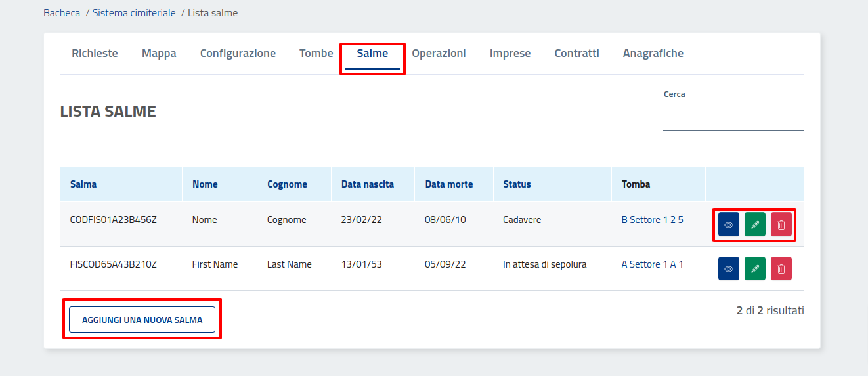
Task: Go to the Configurazione tab
Action: pyautogui.click(x=238, y=54)
